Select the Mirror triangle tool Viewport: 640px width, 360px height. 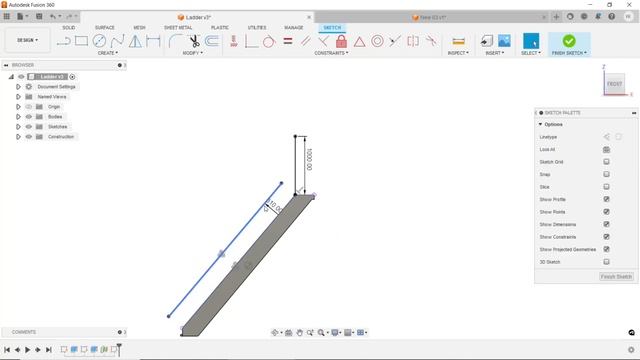(x=135, y=41)
